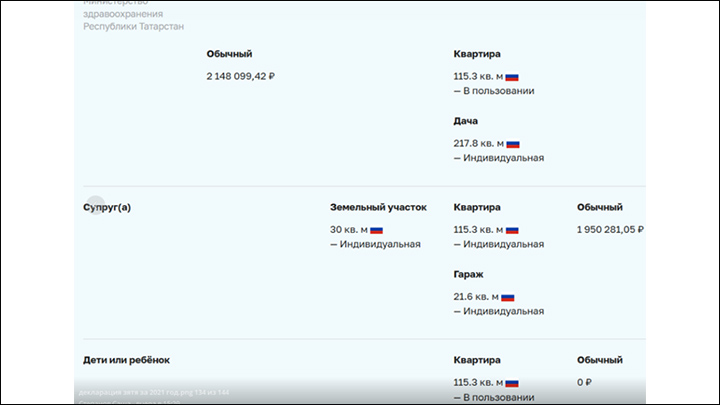The height and width of the screenshot is (405, 720).
Task: Click the Земельный участок heading
Action: point(378,208)
